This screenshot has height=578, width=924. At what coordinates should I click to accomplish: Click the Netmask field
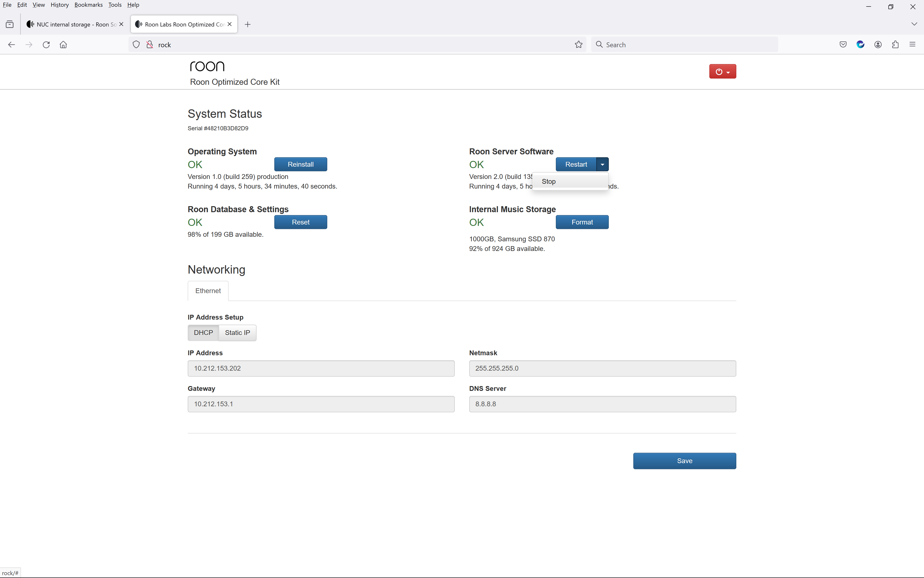coord(603,368)
